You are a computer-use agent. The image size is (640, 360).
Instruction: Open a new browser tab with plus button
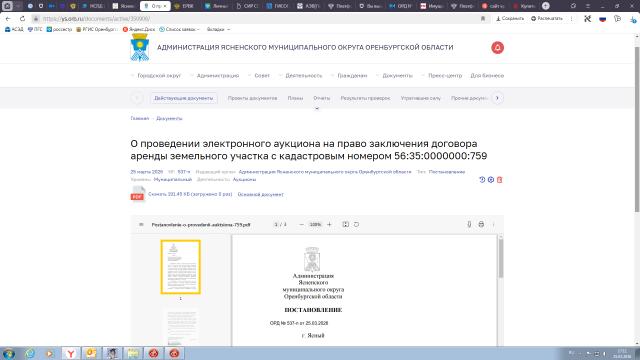546,6
